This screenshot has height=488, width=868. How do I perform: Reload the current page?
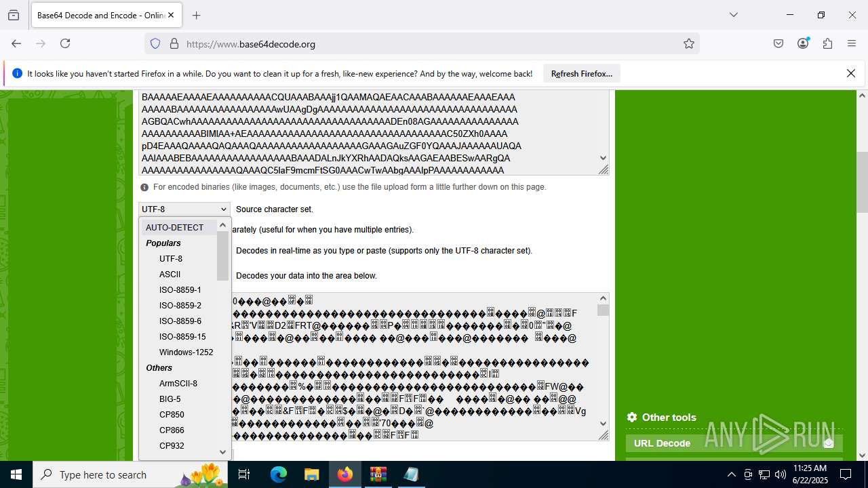[65, 43]
